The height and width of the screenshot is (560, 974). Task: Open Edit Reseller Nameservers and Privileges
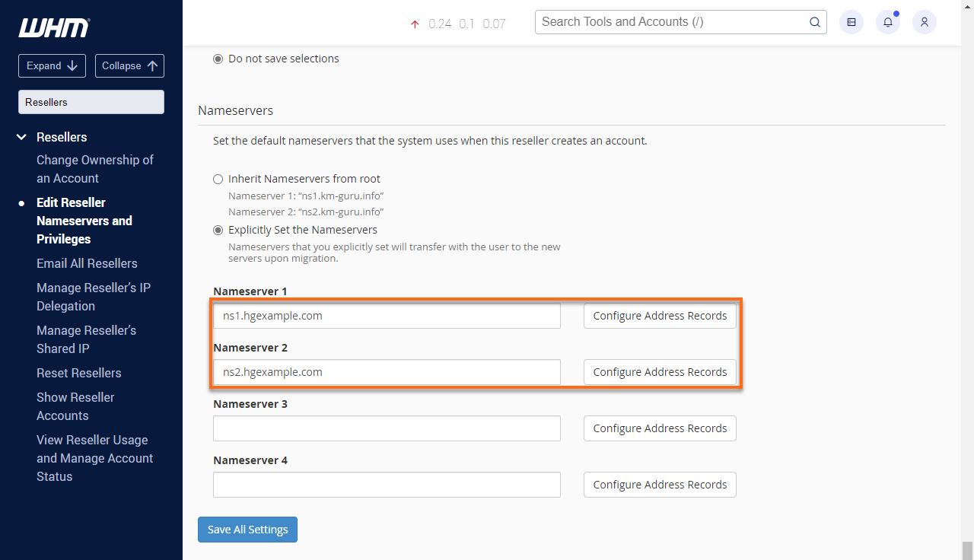click(84, 221)
